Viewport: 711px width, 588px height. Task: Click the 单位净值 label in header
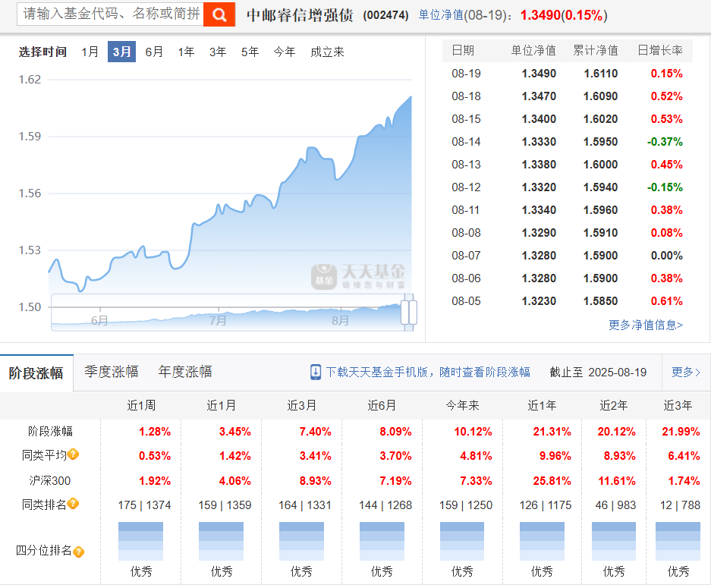click(x=441, y=15)
